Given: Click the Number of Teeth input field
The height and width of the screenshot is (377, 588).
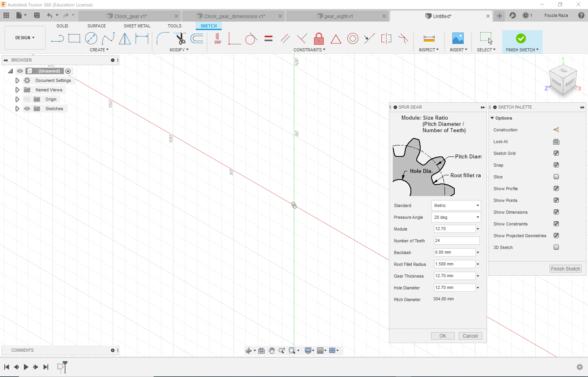Looking at the screenshot, I should [x=457, y=240].
